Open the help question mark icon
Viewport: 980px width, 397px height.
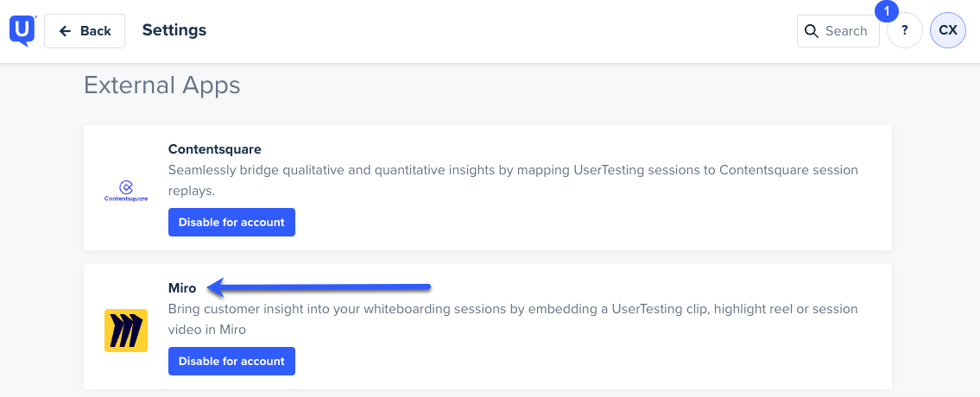click(904, 30)
